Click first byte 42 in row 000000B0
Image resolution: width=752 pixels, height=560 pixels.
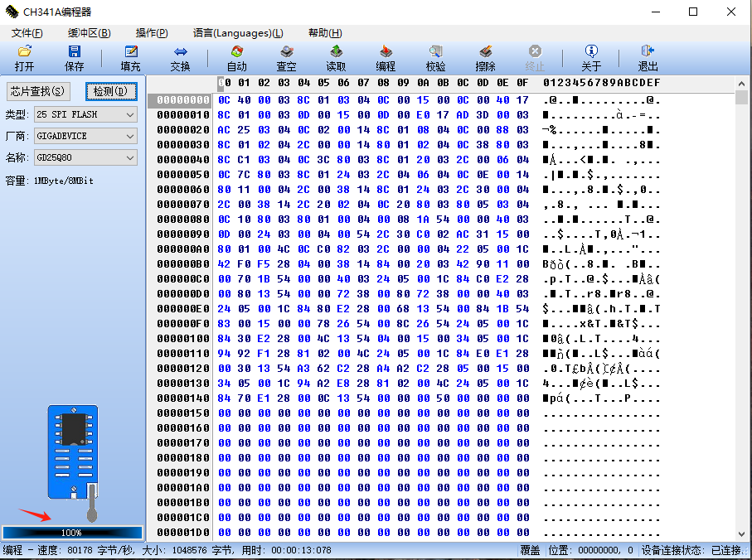[x=224, y=264]
